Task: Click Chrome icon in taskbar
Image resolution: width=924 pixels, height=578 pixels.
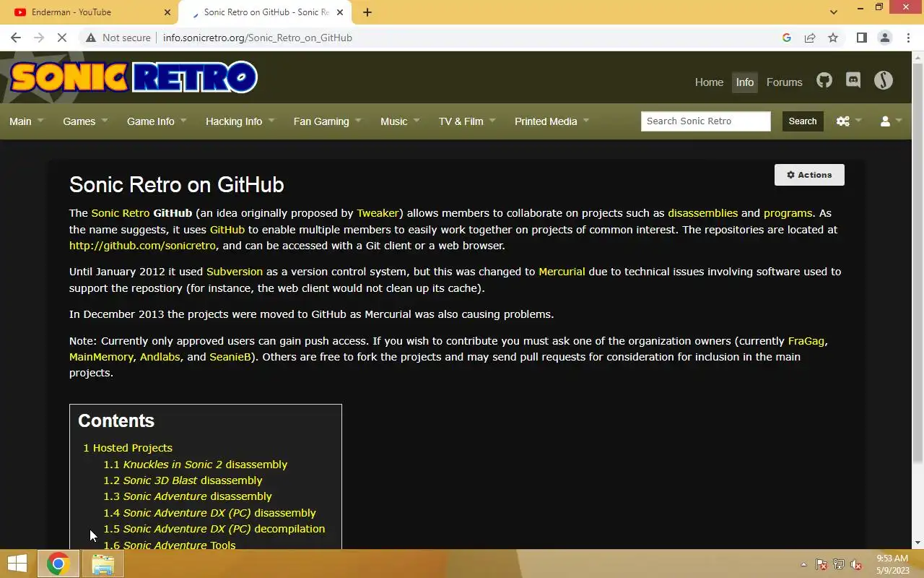Action: click(58, 564)
